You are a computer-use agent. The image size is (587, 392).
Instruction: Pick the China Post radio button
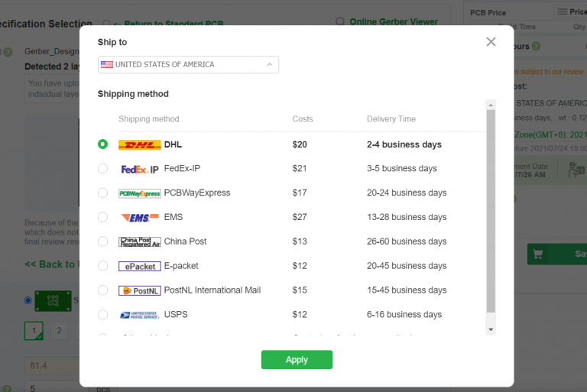coord(102,241)
